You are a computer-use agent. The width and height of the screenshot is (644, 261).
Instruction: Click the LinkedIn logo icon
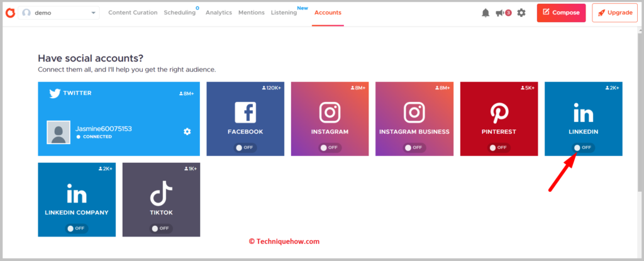[583, 113]
